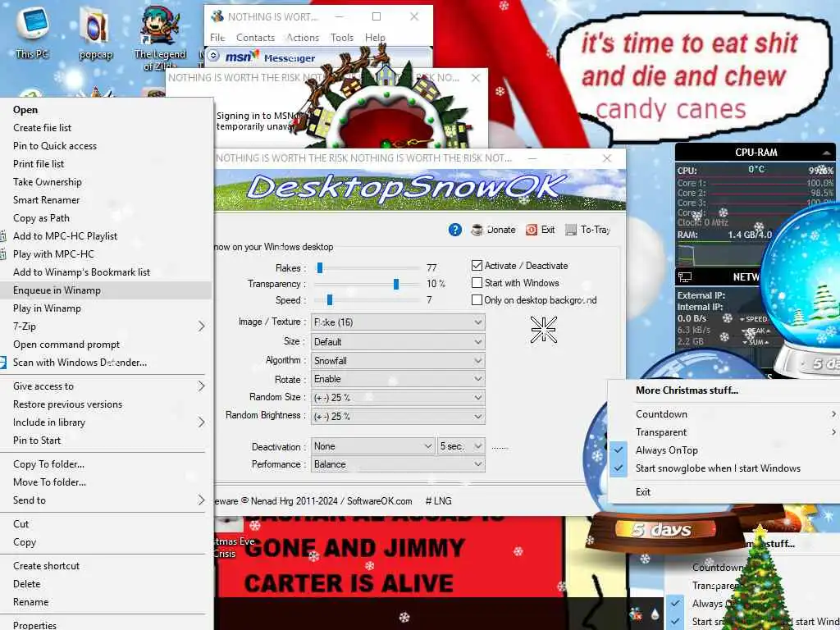Viewport: 840px width, 630px height.
Task: Click the Christmas tree desktop decoration
Action: (x=759, y=582)
